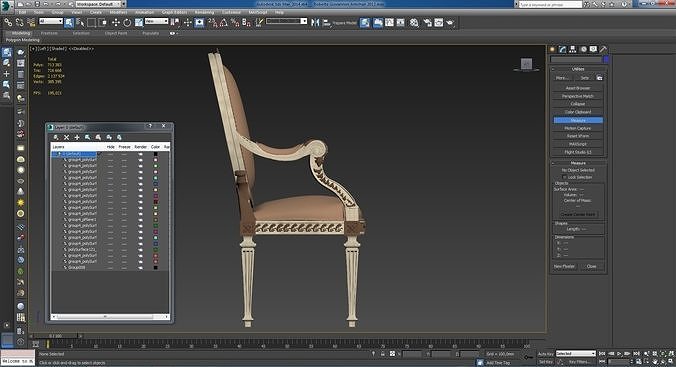Click the Align tool icon

[x=326, y=22]
